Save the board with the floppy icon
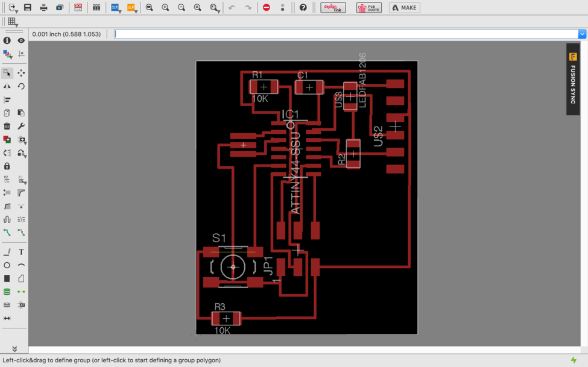Viewport: 588px width, 367px height. (27, 7)
